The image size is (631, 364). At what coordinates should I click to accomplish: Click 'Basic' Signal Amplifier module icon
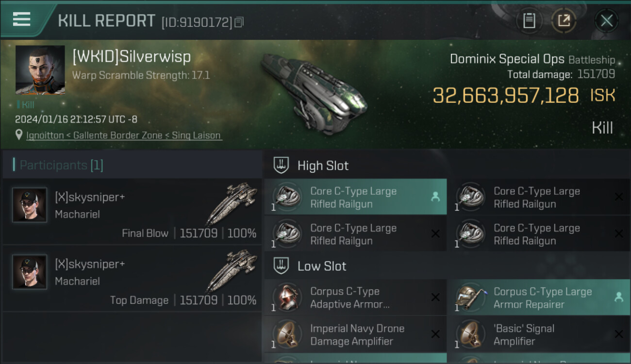tap(470, 334)
